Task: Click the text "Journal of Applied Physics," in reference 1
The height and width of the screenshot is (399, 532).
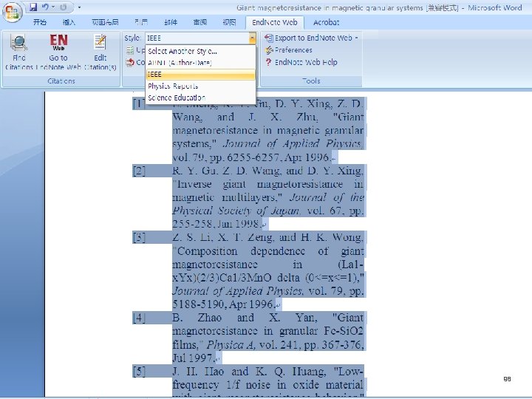Action: point(293,144)
